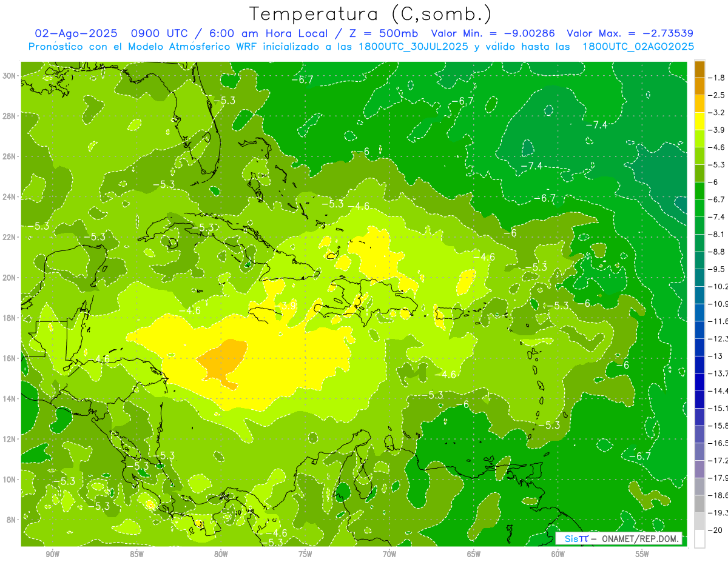Select the "Valor Max. = -2.73539" text
Image resolution: width=728 pixels, height=562 pixels.
(630, 33)
